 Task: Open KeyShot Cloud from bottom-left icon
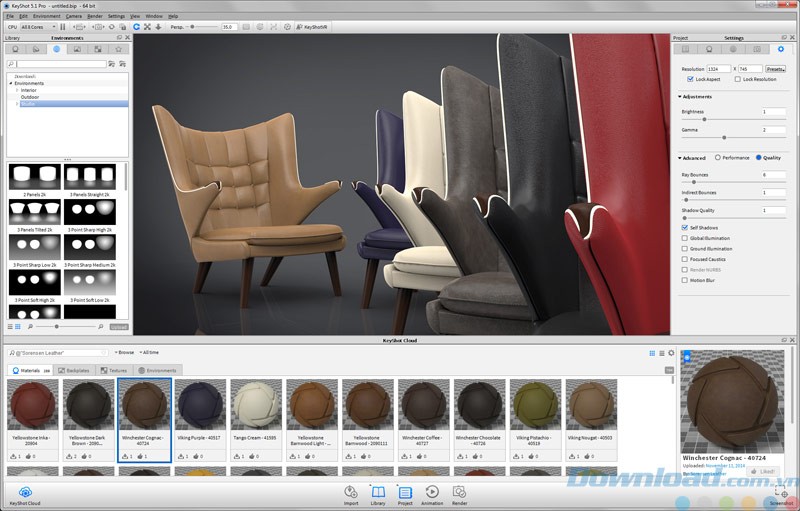[25, 492]
